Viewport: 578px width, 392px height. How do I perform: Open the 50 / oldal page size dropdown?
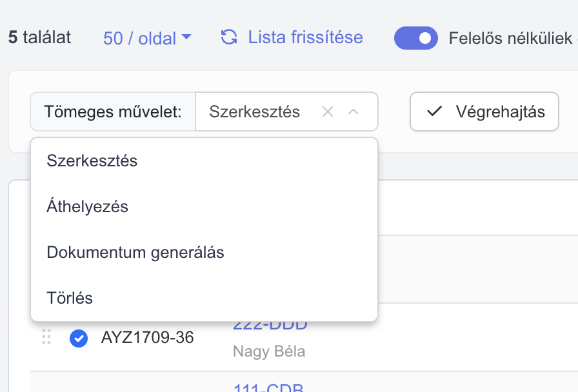coord(147,38)
